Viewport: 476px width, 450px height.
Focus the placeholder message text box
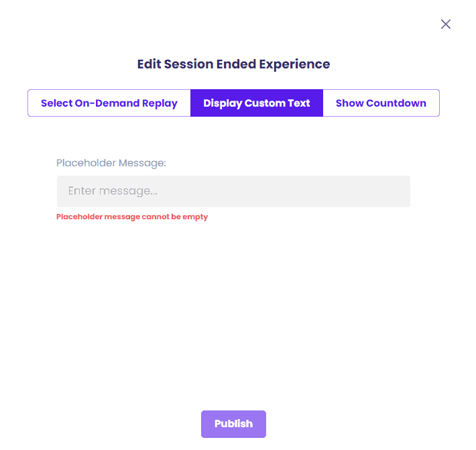(x=233, y=191)
